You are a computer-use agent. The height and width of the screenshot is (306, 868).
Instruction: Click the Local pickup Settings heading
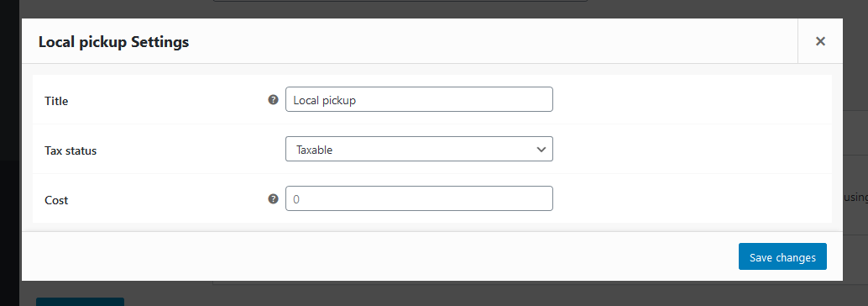[x=113, y=41]
